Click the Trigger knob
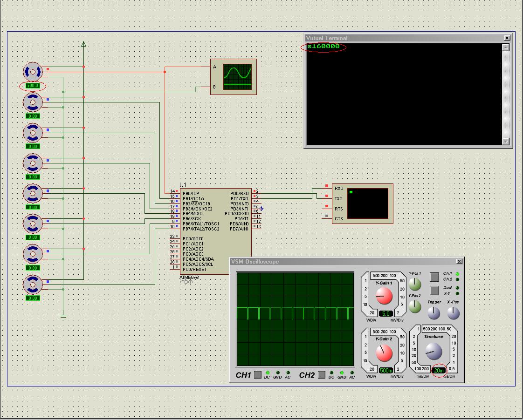The width and height of the screenshot is (523, 420). 434,313
